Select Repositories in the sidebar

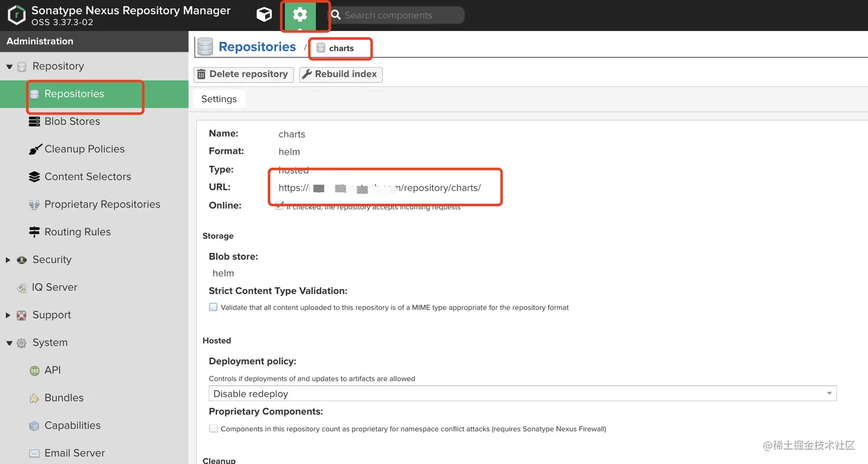(94, 94)
